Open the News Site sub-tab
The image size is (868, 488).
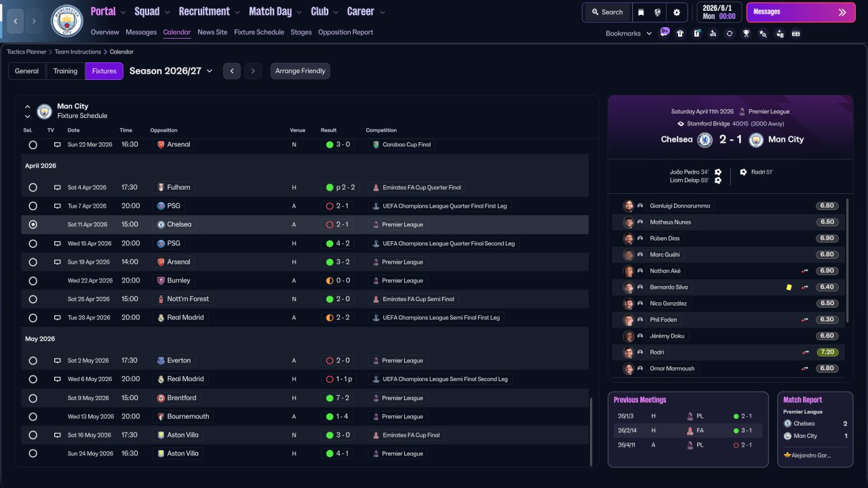tap(212, 32)
